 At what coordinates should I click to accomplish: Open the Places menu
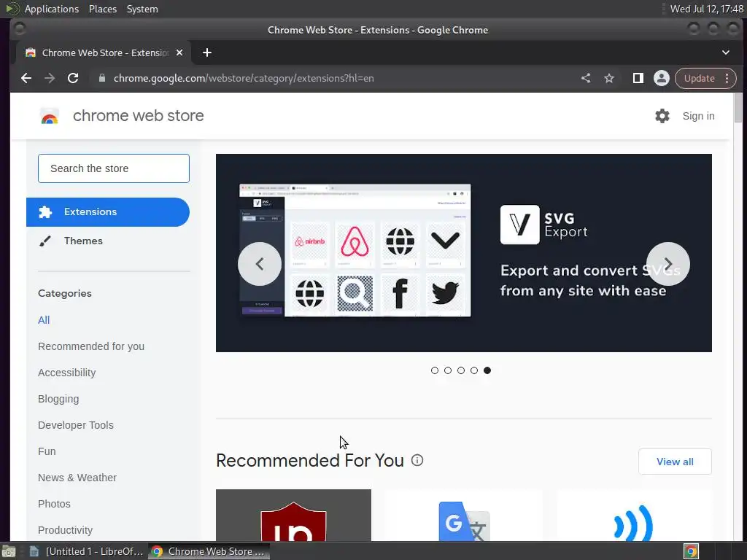point(103,9)
